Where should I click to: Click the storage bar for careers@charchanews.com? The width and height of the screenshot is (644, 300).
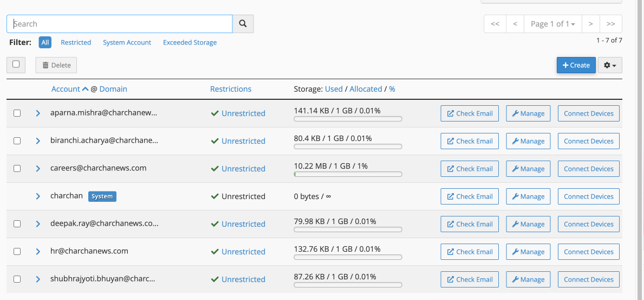pyautogui.click(x=348, y=174)
